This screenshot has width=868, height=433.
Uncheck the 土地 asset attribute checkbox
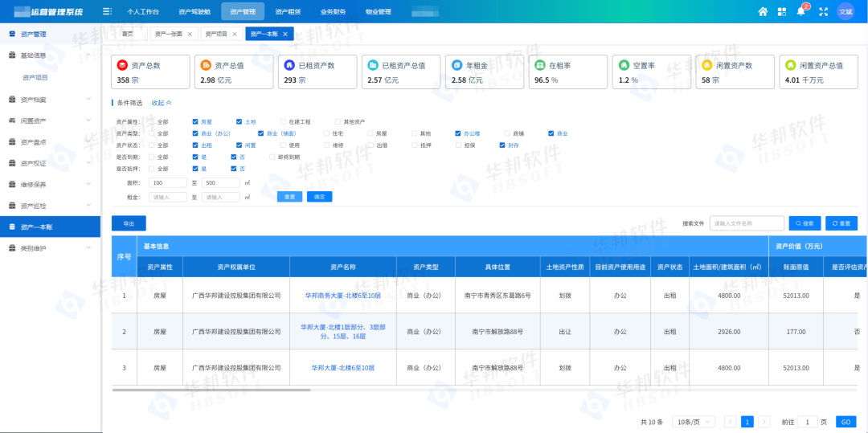click(240, 121)
